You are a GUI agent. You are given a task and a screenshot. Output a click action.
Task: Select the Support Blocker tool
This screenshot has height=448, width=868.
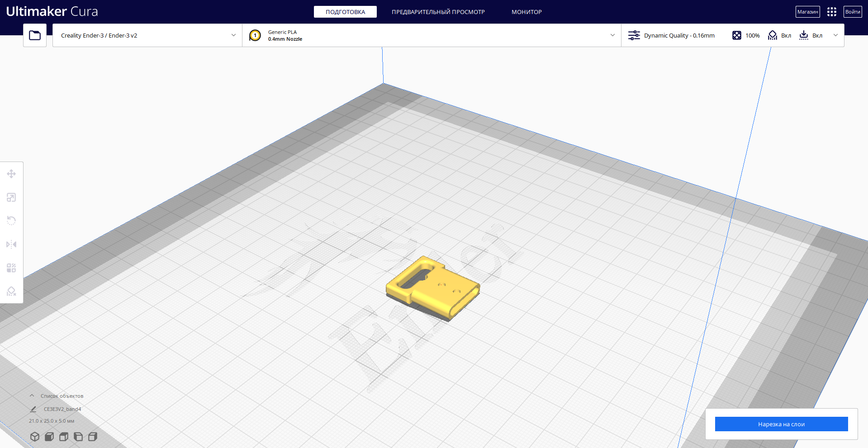(11, 291)
